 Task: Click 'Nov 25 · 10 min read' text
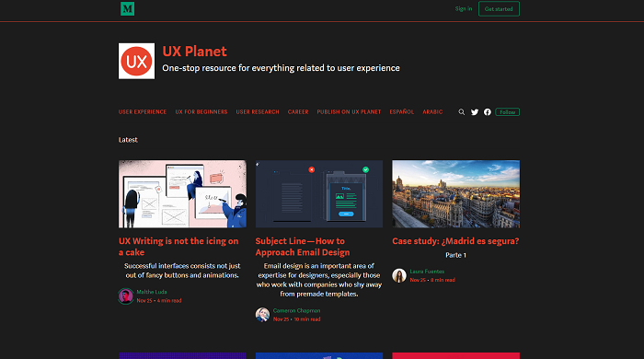296,319
